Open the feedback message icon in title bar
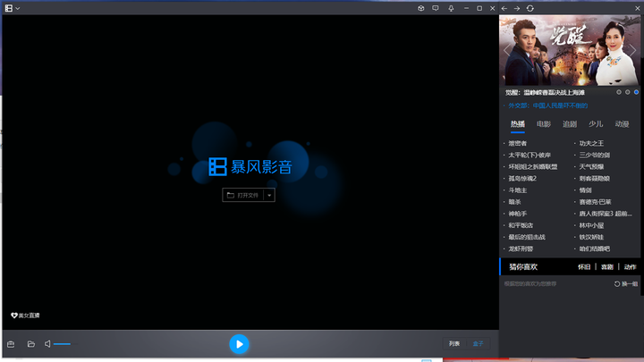The width and height of the screenshot is (644, 362). coord(436,8)
